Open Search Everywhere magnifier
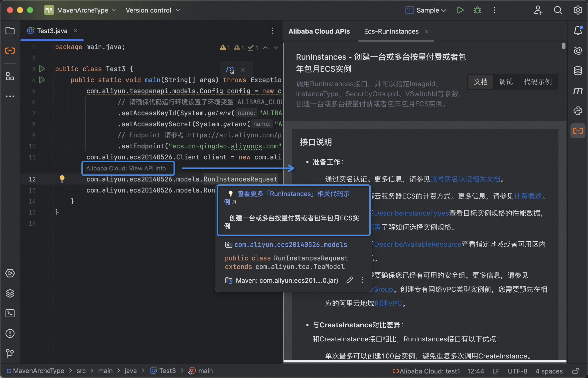Image resolution: width=588 pixels, height=378 pixels. tap(558, 10)
